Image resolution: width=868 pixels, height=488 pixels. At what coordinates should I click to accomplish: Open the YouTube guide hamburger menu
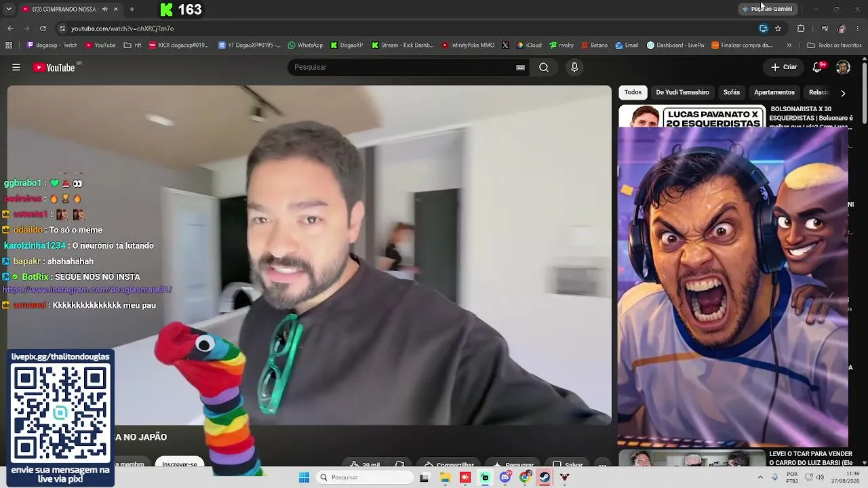(16, 67)
